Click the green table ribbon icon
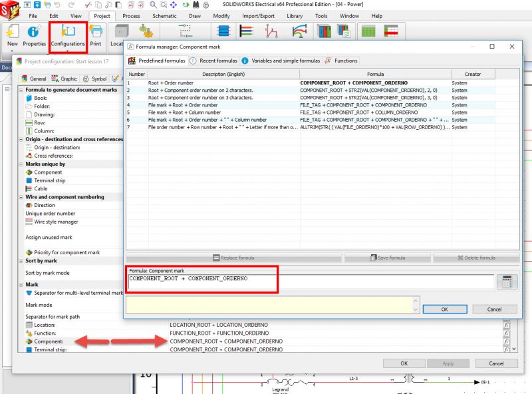Viewport: 532px width, 394px height. tap(368, 31)
